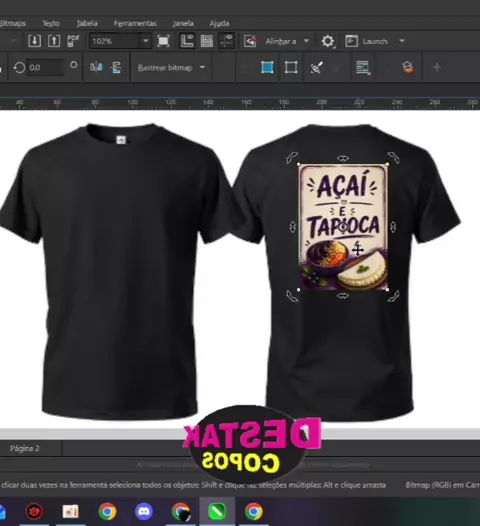Click the Export icon in the toolbar
480x526 pixels.
point(54,41)
